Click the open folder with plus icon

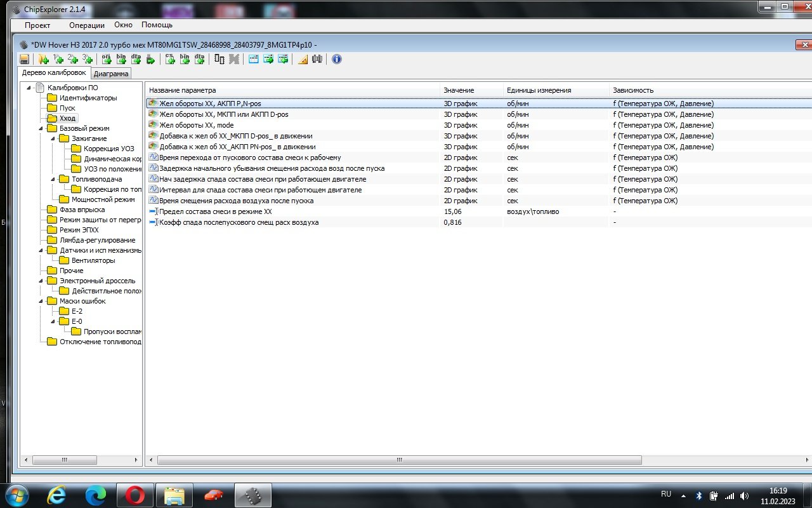pos(43,59)
